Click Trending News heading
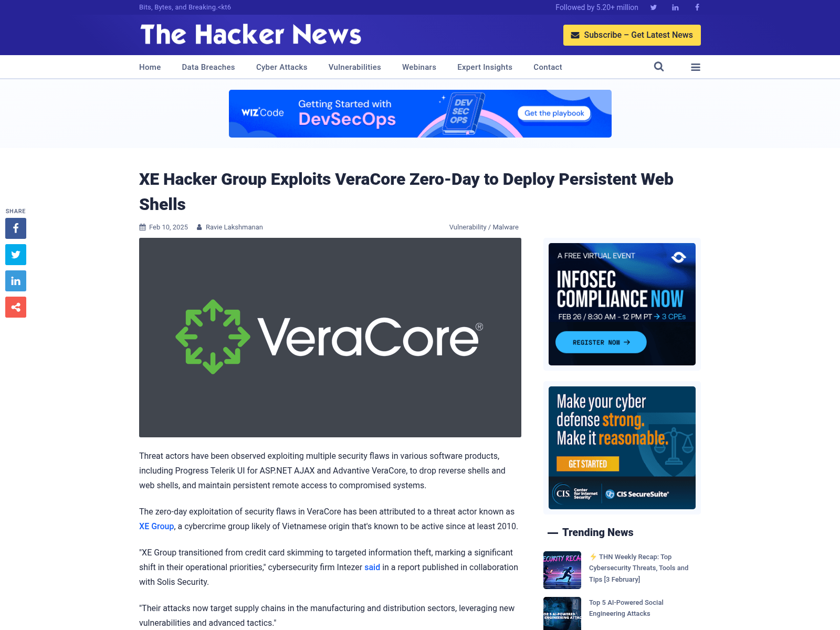The width and height of the screenshot is (840, 630). tap(597, 532)
